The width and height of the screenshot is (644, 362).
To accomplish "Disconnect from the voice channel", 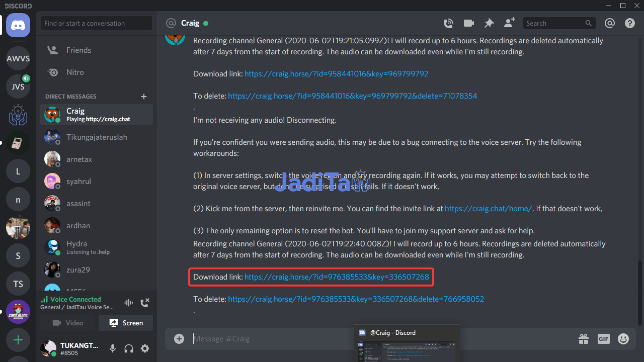I will 145,303.
